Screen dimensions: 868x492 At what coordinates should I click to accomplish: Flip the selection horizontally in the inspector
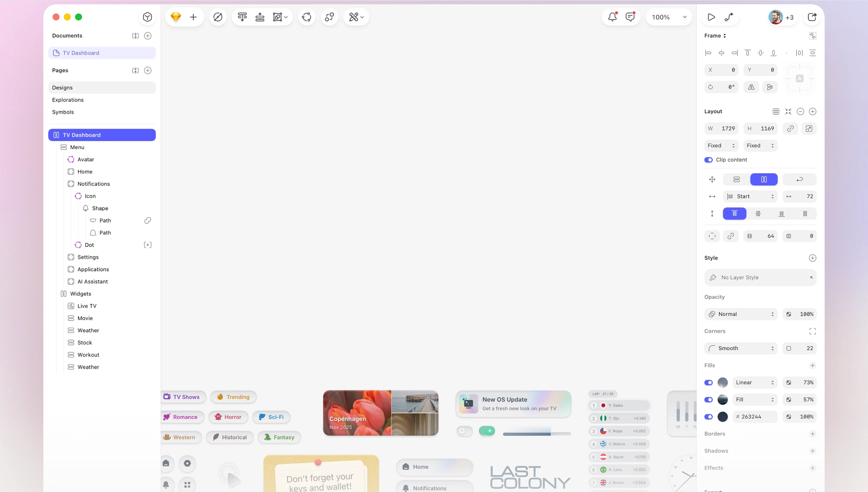pos(751,87)
